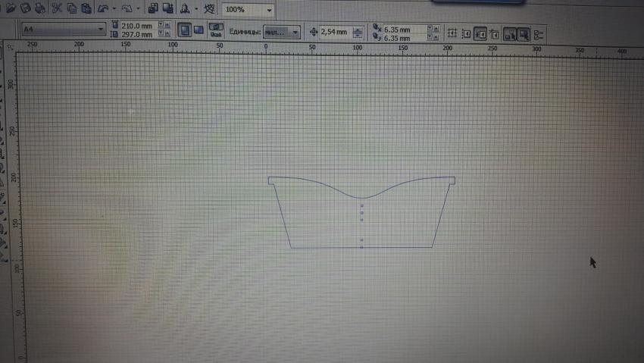Screen dimensions: 644x363
Task: Toggle Snap to objects button
Action: point(480,33)
